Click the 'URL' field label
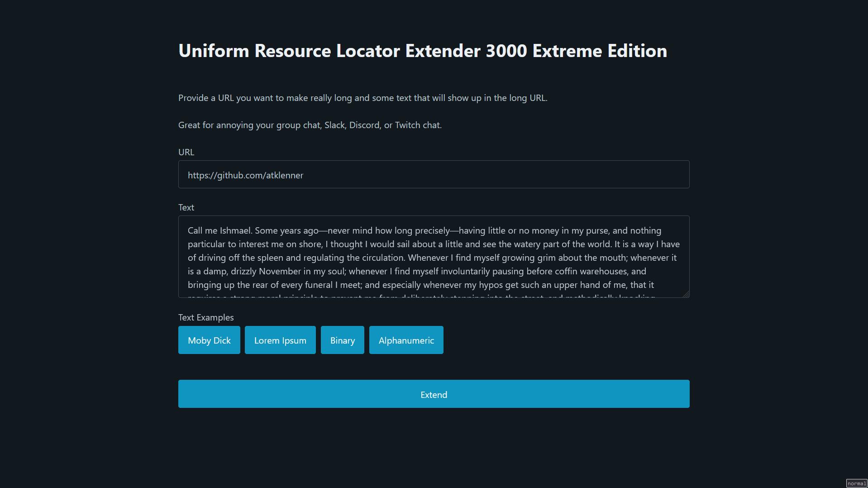868x488 pixels. tap(186, 152)
